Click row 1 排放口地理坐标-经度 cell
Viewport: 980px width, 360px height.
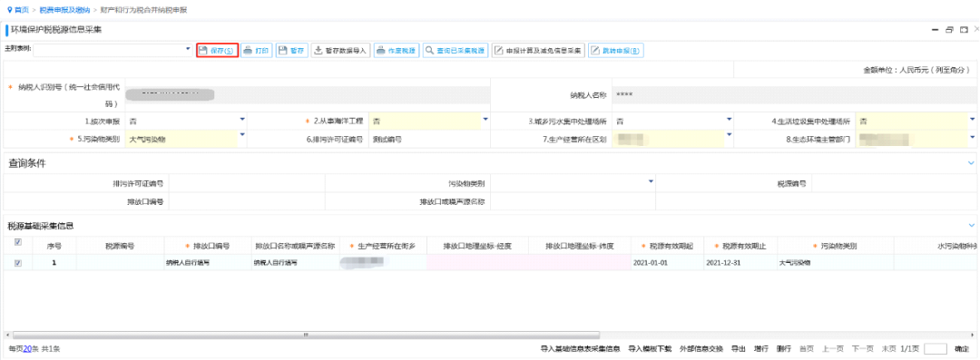[x=477, y=263]
